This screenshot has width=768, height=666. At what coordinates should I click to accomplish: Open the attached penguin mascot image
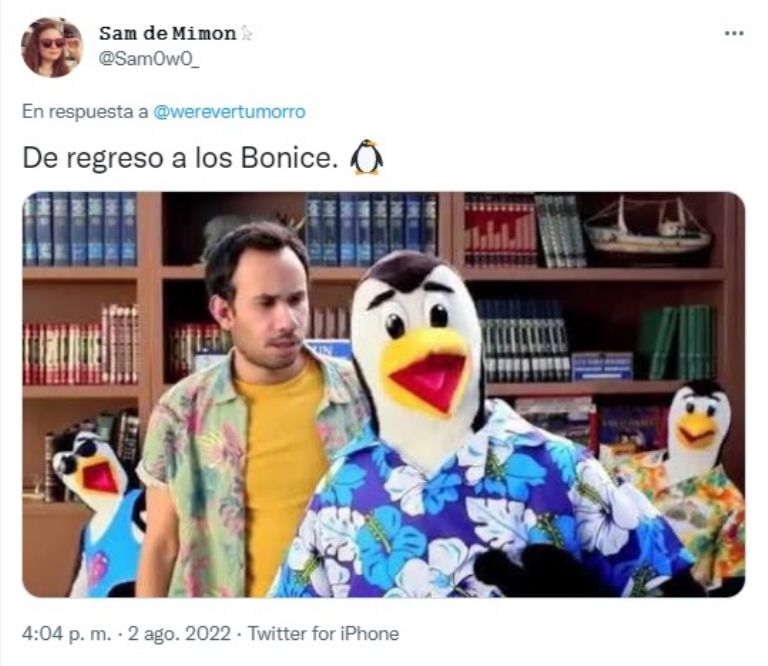coord(384,394)
